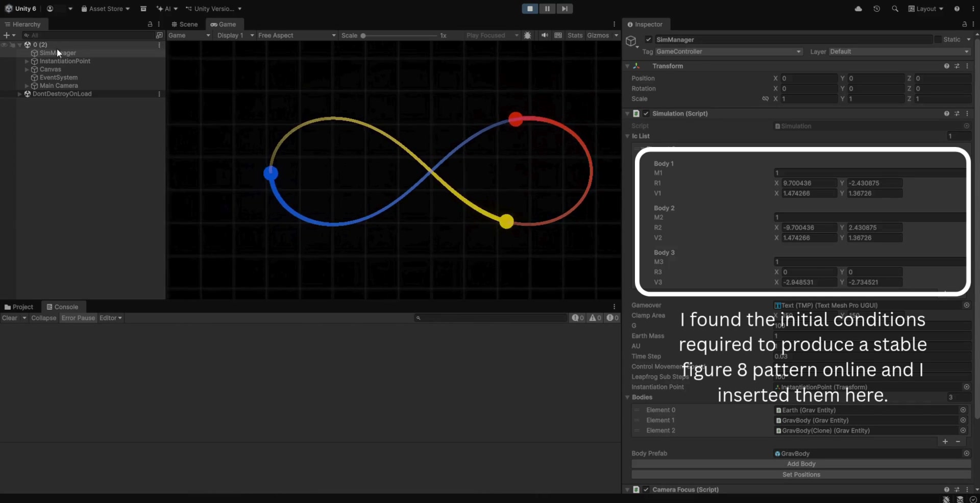Pick object for Body Prefab field
Screen dimensions: 980x503
tap(966, 454)
